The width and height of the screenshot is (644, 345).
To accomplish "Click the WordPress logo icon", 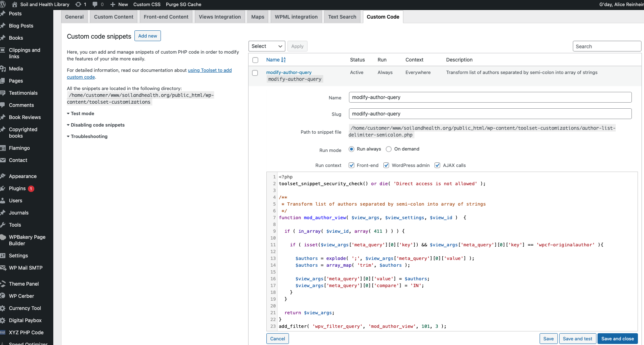I will coord(3,4).
